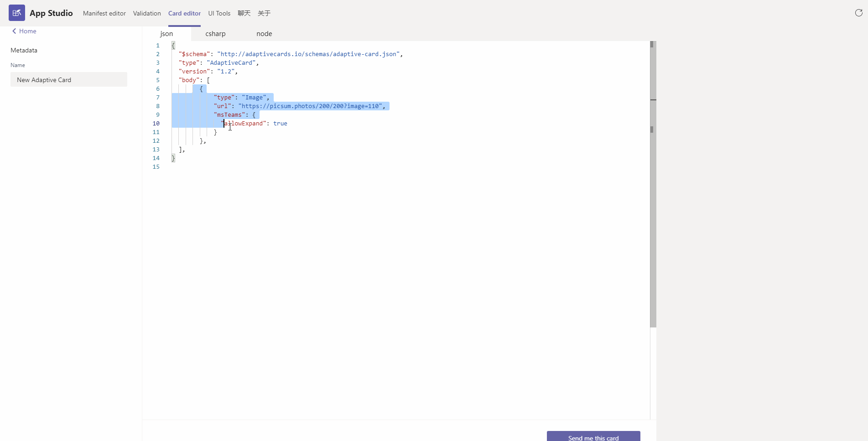This screenshot has width=868, height=441.
Task: Navigate back using the Home link
Action: click(27, 31)
